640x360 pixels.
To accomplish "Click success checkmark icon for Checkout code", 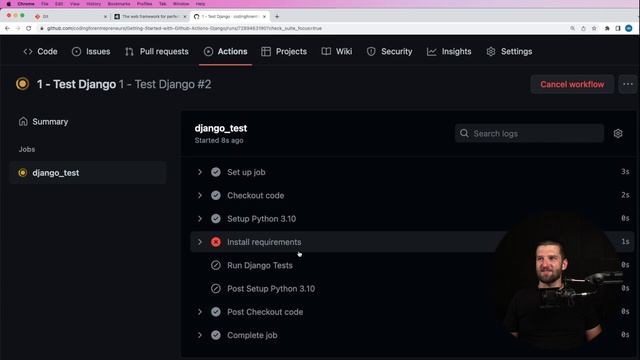I will click(216, 195).
